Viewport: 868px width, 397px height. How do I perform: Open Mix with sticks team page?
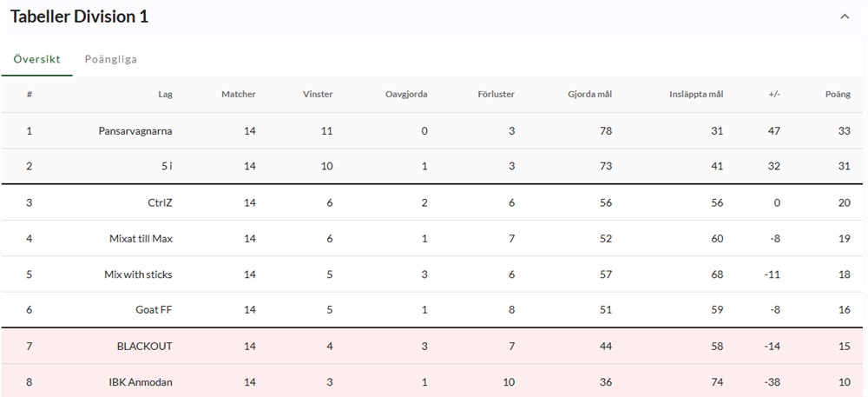coord(138,275)
